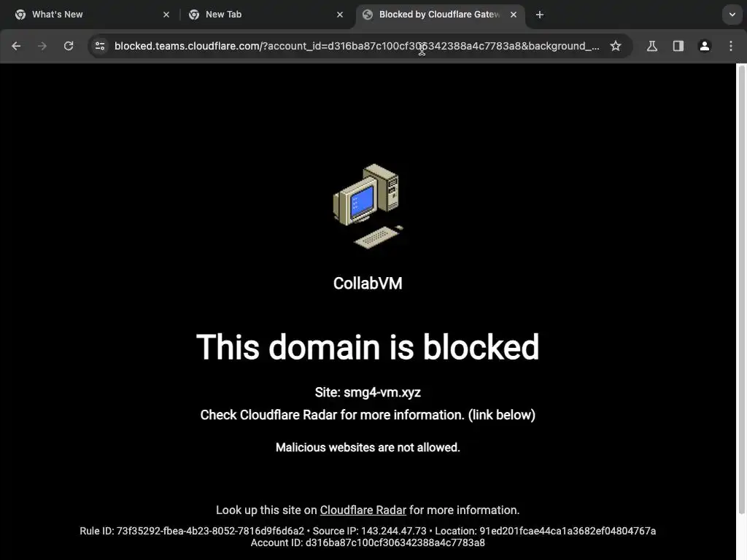Close the What's New tab
This screenshot has width=747, height=560.
166,15
